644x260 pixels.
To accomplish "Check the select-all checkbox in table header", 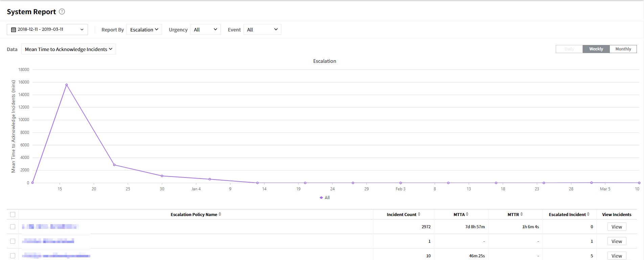I will point(13,214).
